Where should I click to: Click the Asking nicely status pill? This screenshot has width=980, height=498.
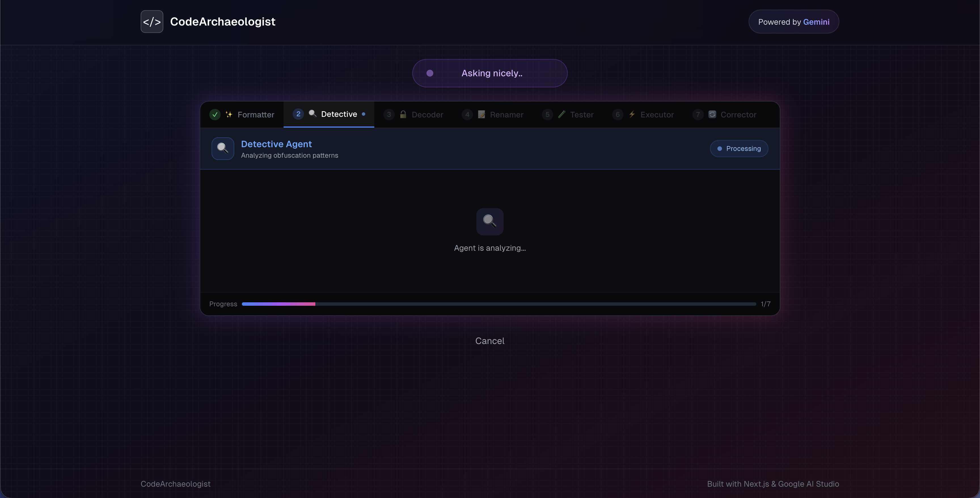click(x=490, y=73)
